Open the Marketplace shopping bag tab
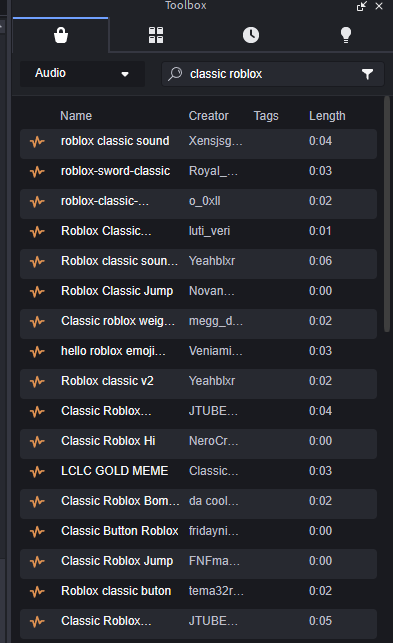The image size is (393, 643). click(x=61, y=35)
